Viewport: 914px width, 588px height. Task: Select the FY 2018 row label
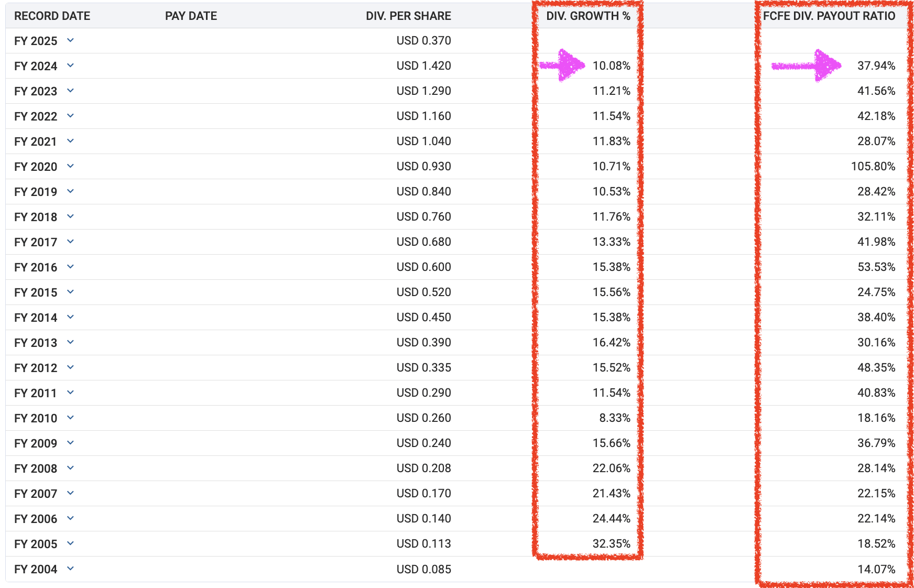(x=36, y=217)
